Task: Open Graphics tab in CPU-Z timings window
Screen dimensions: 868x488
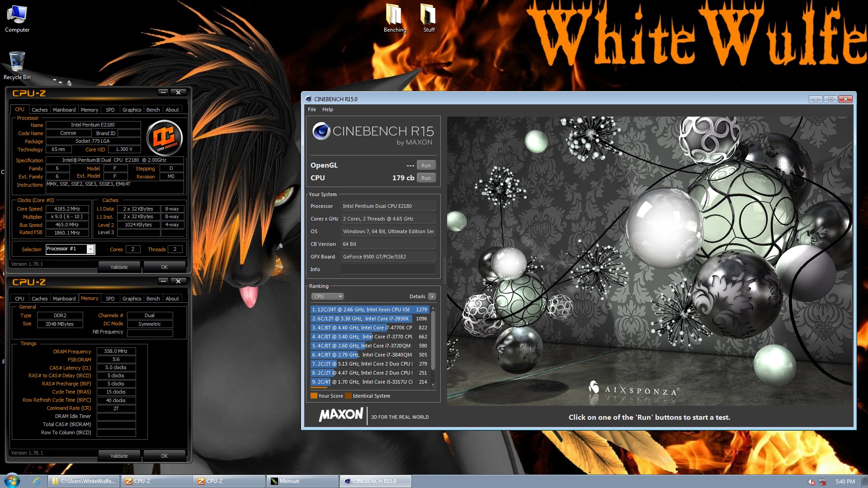Action: (132, 299)
